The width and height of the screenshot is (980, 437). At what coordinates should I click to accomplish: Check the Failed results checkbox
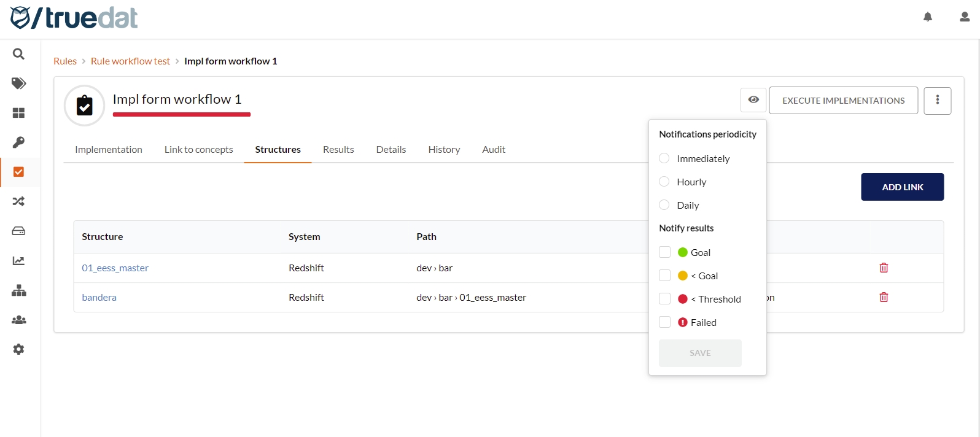click(x=664, y=322)
